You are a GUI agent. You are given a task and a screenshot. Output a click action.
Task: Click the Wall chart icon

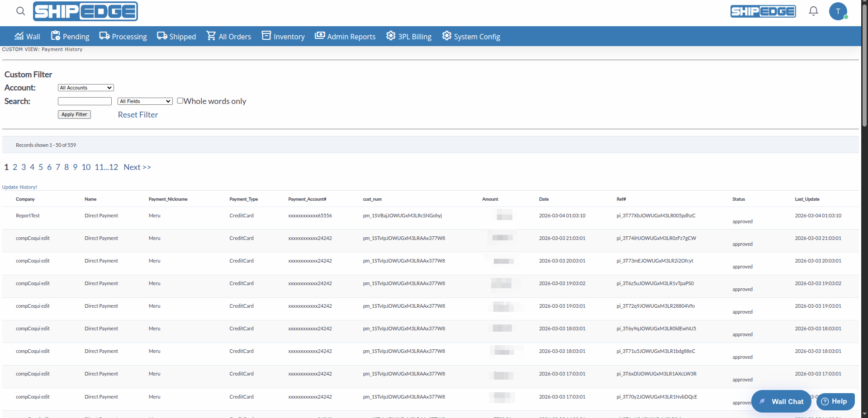point(19,36)
